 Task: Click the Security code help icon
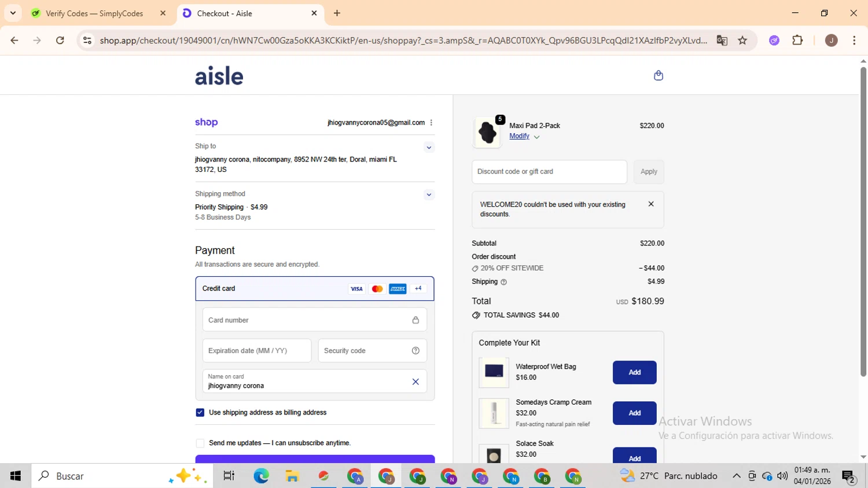tap(415, 350)
